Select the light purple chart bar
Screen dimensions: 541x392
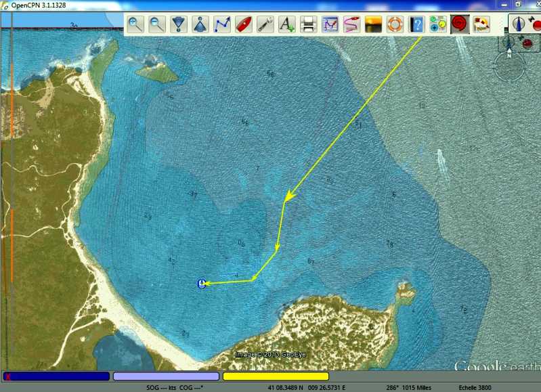pyautogui.click(x=166, y=376)
